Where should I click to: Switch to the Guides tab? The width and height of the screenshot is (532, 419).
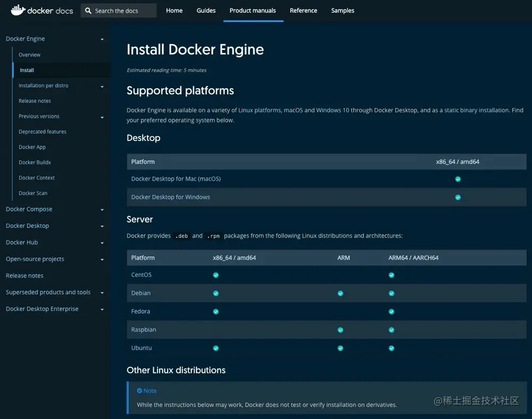coord(206,10)
